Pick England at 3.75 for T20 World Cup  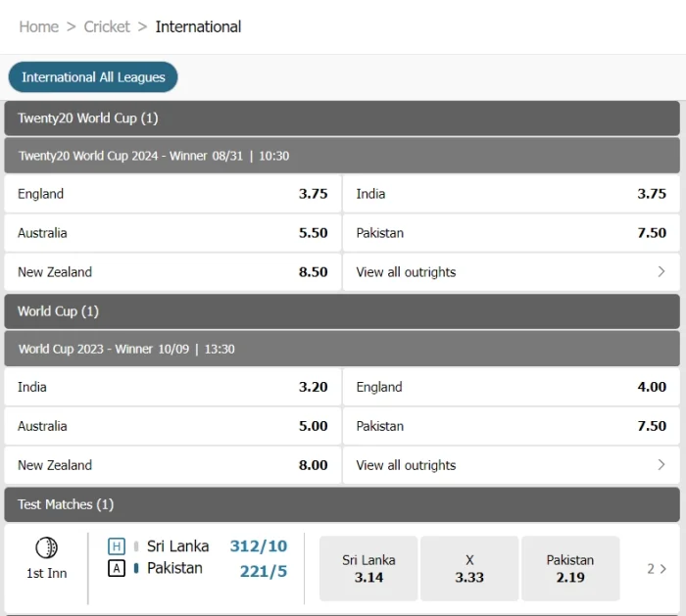tap(172, 194)
